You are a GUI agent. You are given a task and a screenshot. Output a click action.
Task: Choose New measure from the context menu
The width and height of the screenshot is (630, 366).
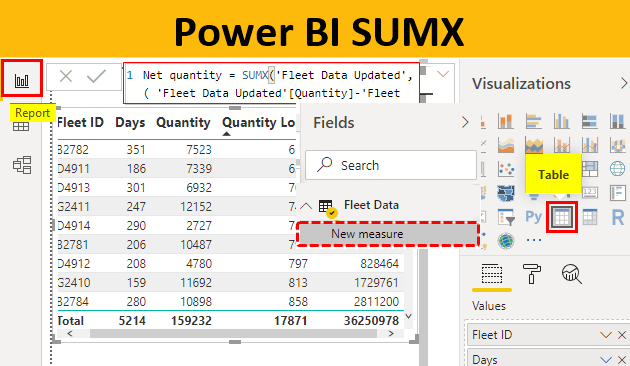click(x=388, y=234)
